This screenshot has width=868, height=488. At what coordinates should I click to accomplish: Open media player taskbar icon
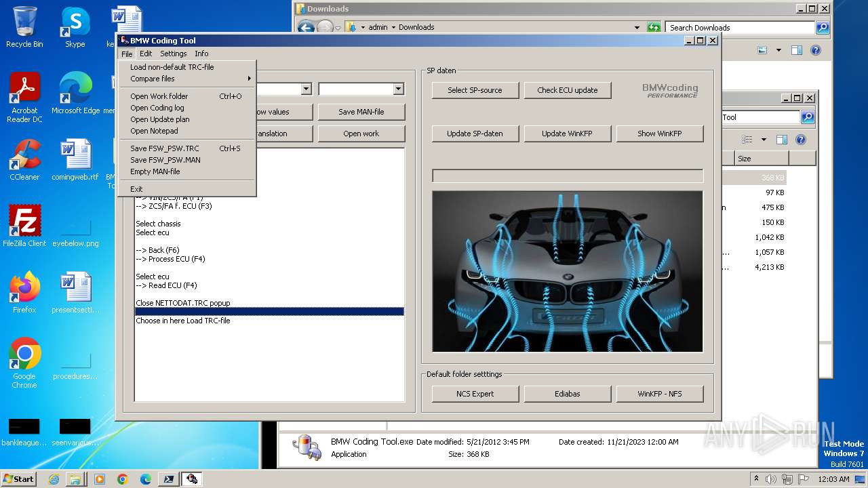pyautogui.click(x=100, y=479)
